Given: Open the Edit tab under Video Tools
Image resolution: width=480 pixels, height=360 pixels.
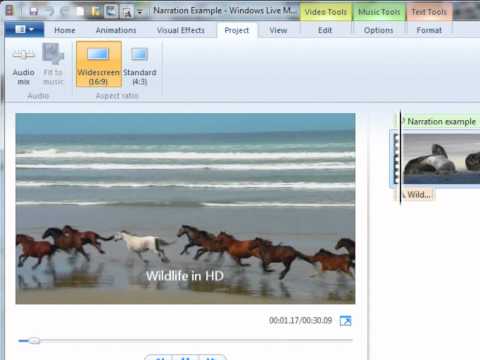Looking at the screenshot, I should pyautogui.click(x=325, y=30).
